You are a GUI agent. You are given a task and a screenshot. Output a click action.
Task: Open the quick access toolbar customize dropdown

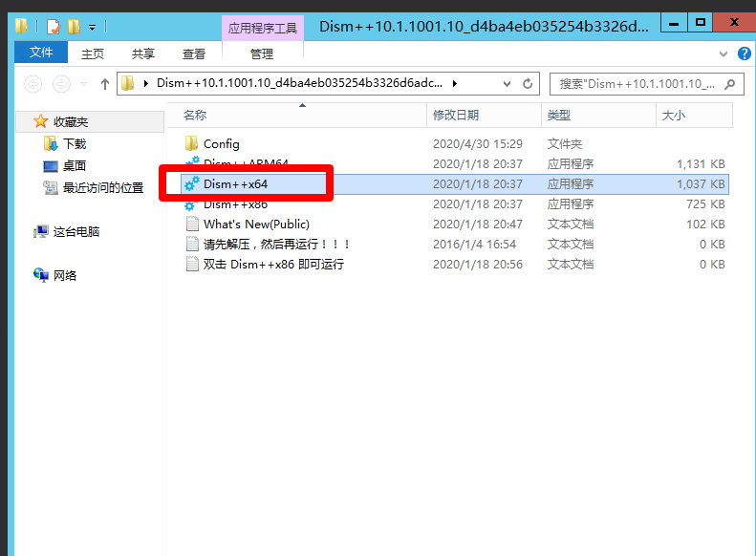pyautogui.click(x=92, y=28)
